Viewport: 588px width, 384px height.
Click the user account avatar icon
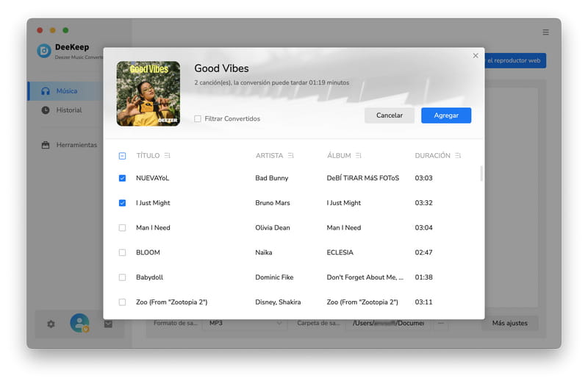[79, 323]
